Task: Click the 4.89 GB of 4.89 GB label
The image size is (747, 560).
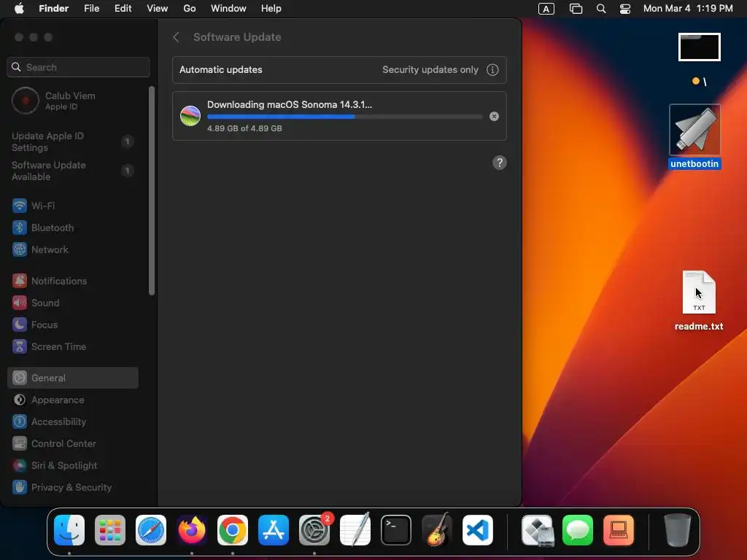Action: [244, 128]
